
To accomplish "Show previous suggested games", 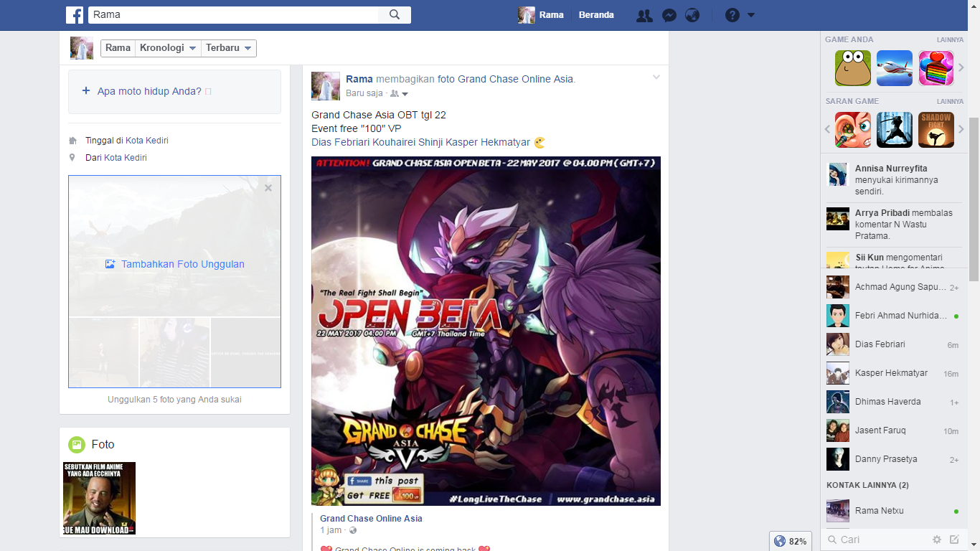I will pos(827,130).
